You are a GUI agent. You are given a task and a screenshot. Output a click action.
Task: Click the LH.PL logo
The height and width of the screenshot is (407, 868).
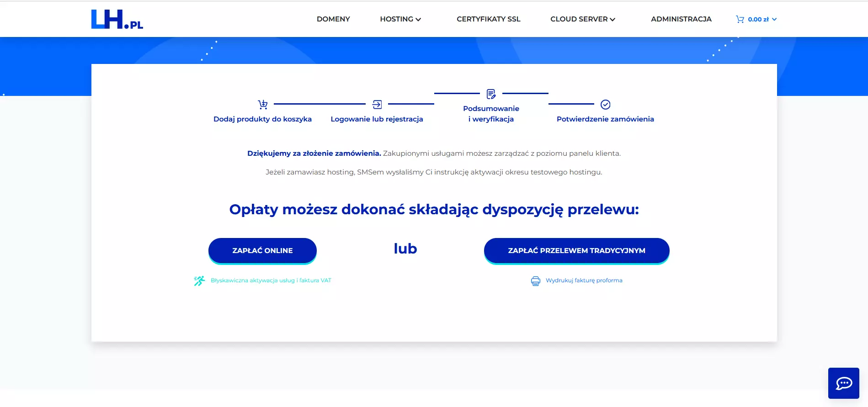117,19
